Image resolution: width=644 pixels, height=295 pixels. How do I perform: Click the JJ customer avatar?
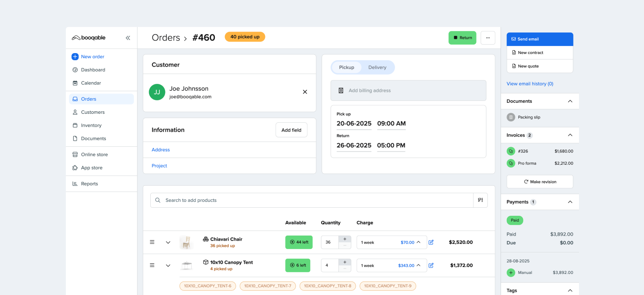click(x=157, y=92)
